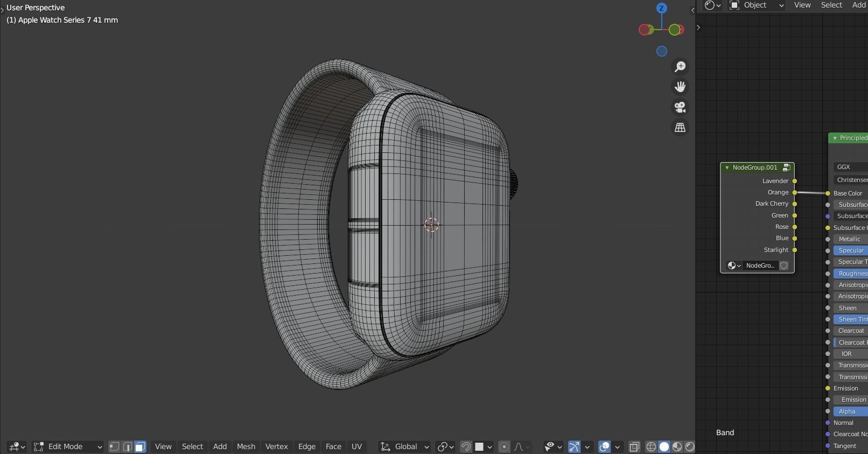Expand the shader editor toolbar arrow
Image resolution: width=868 pixels, height=454 pixels.
point(698,27)
